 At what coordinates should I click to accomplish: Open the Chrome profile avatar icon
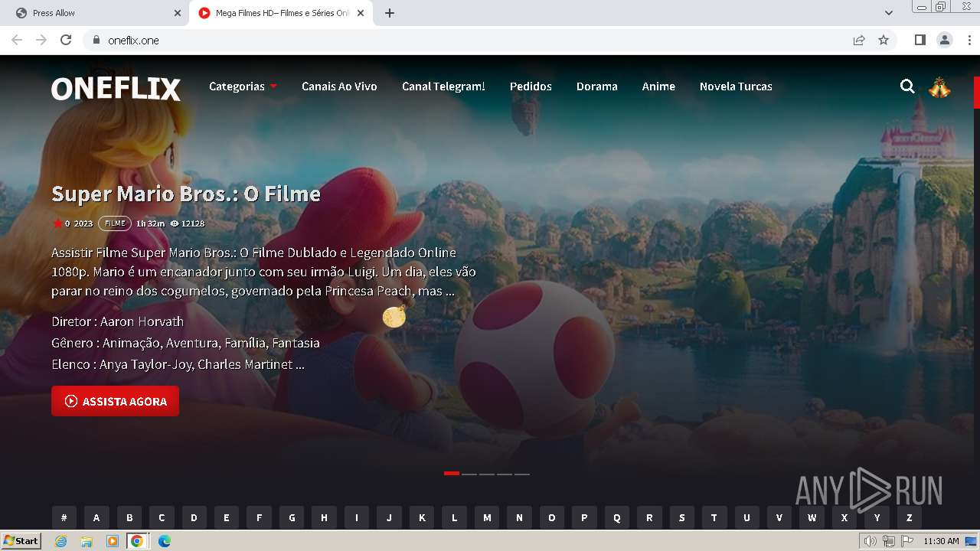[945, 40]
